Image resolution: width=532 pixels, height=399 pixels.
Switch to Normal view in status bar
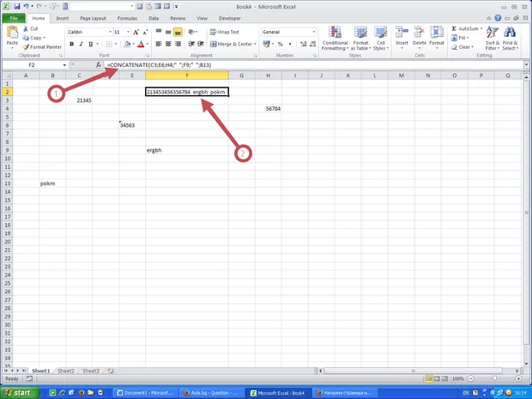(429, 378)
